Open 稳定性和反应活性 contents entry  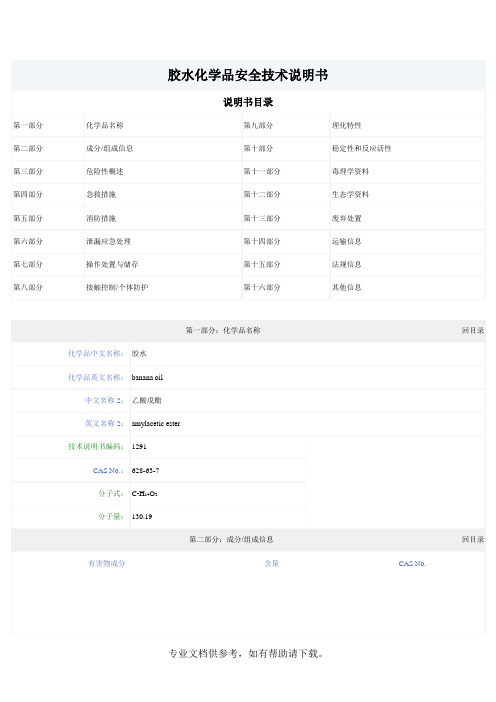[361, 148]
